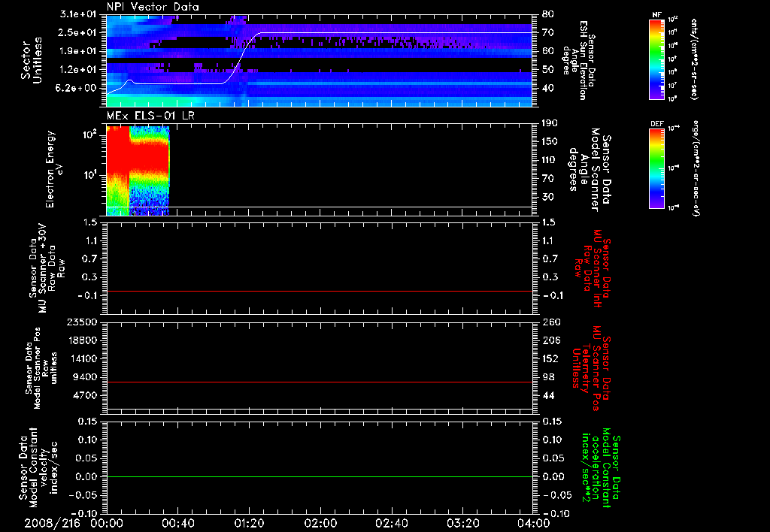
Task: Click the 'Model Scanner Angle degrees' axis title
Action: (x=590, y=170)
